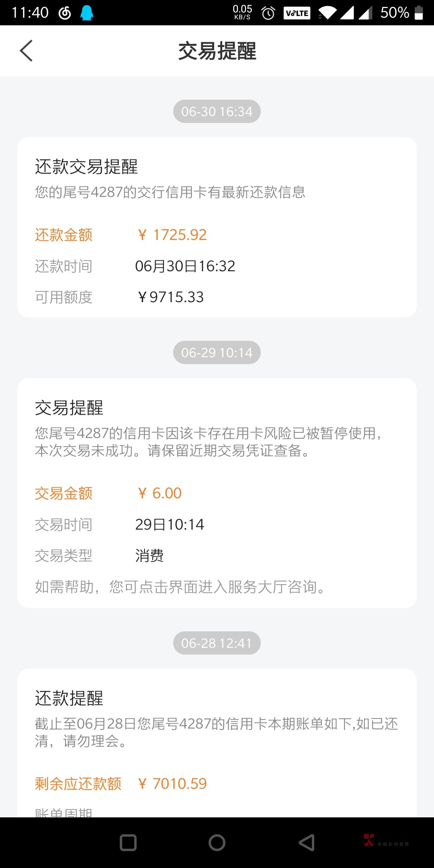This screenshot has width=434, height=868.
Task: Open the 还款交易提醒 card
Action: point(217,227)
